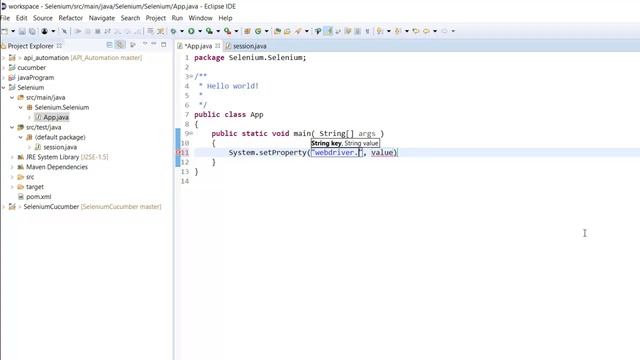Click the Save All toolbar icon
The image size is (640, 360).
coord(32,31)
